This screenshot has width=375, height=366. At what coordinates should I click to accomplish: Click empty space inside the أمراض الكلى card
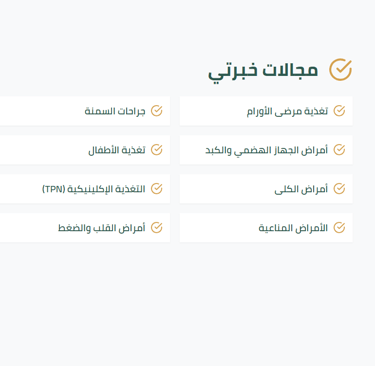tap(227, 189)
